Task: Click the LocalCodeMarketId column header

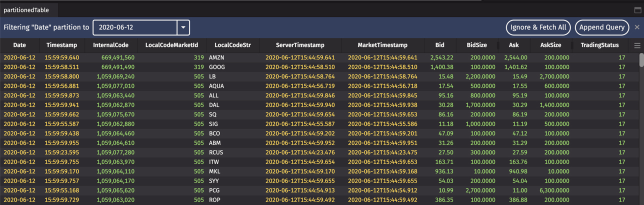Action: (171, 45)
